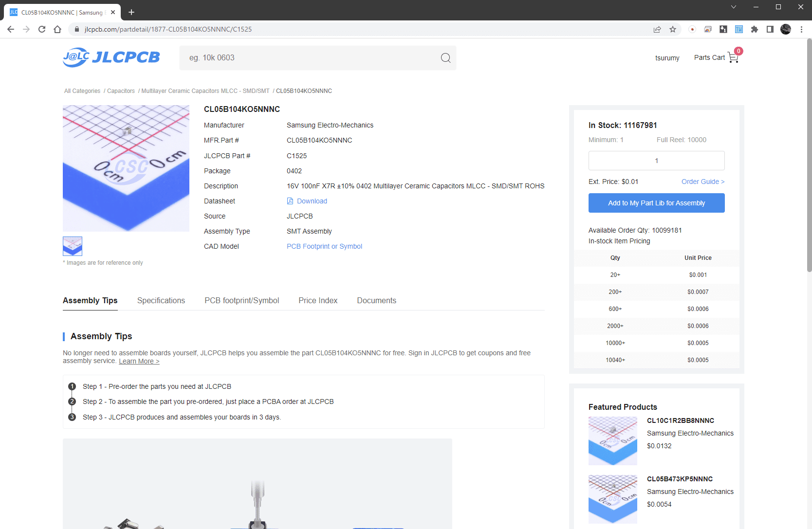Open the extensions puzzle icon
The image size is (812, 529).
point(755,29)
